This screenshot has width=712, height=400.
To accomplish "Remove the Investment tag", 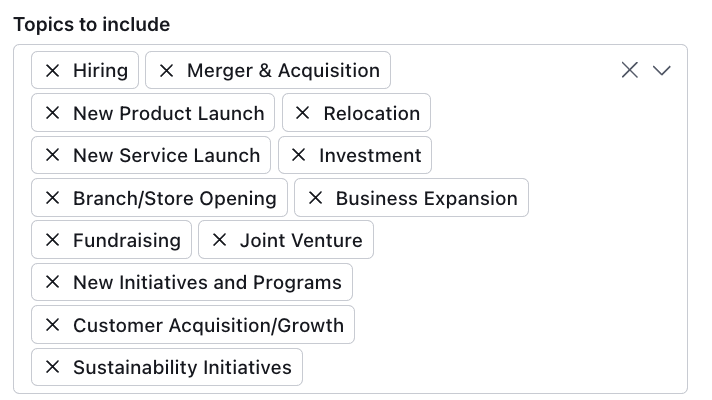I will coord(298,155).
